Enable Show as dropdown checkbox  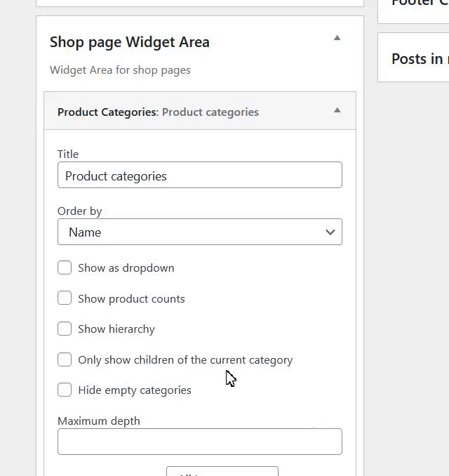[x=65, y=267]
